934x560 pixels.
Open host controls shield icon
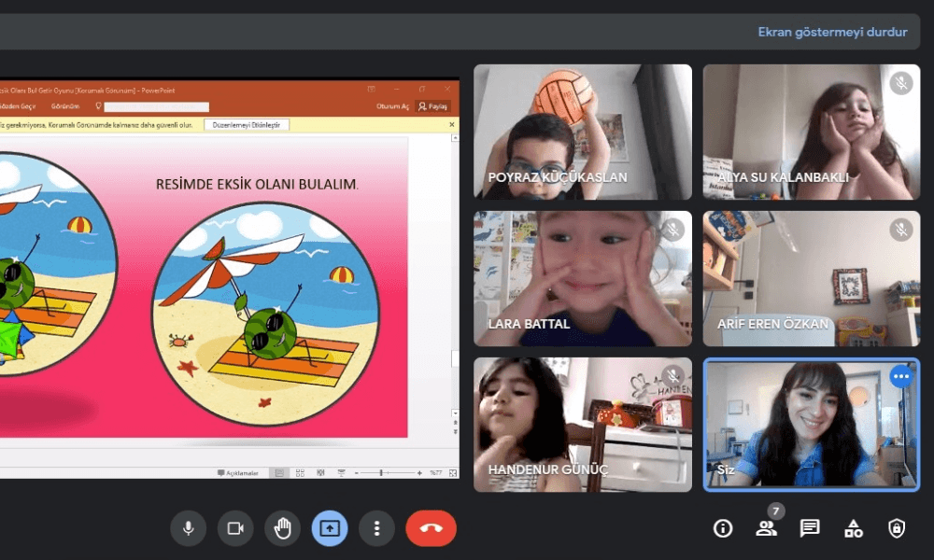[897, 528]
